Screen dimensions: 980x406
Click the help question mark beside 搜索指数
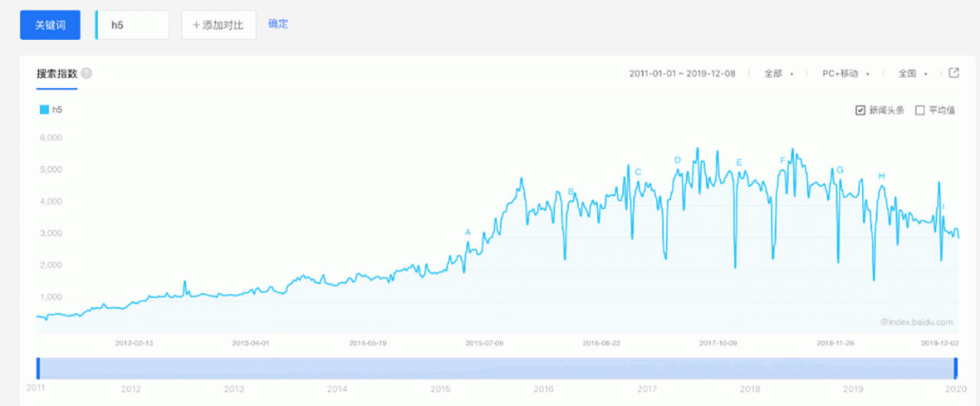(87, 74)
